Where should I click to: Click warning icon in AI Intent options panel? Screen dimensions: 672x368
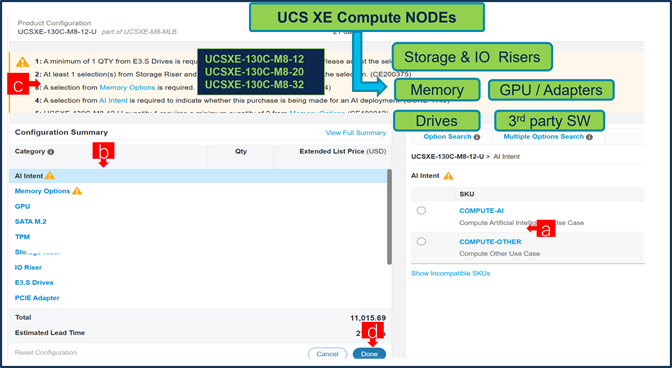(x=448, y=175)
